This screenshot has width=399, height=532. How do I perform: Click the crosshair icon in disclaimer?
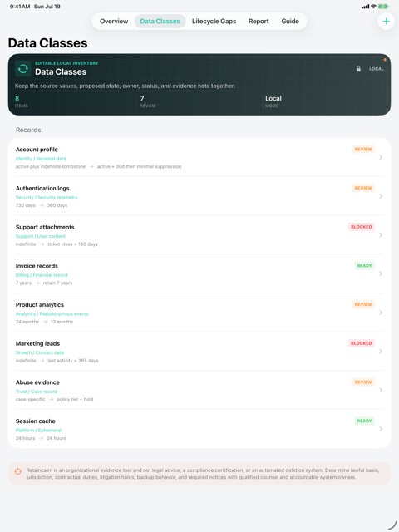(18, 471)
